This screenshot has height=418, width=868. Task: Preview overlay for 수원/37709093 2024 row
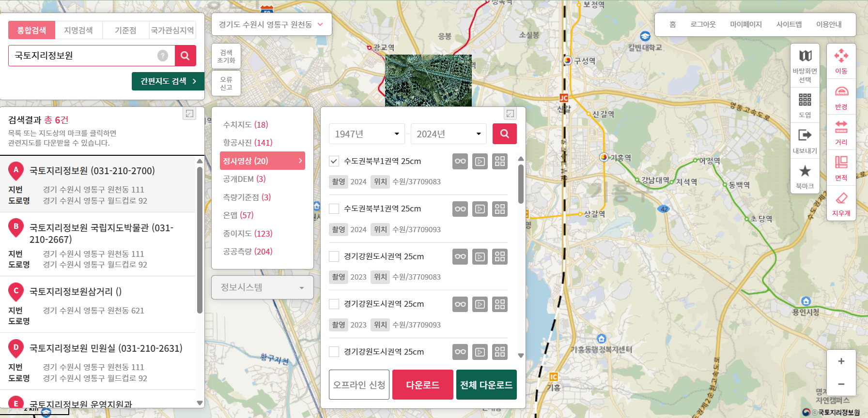coord(461,209)
